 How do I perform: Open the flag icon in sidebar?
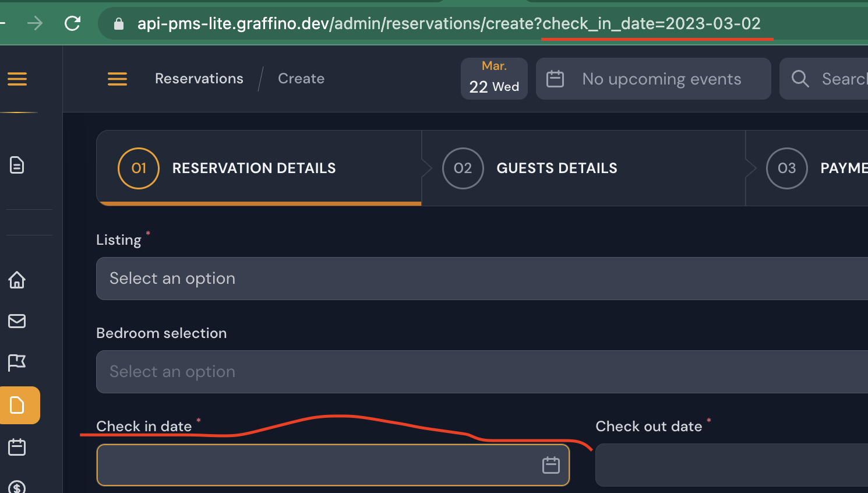pos(17,362)
